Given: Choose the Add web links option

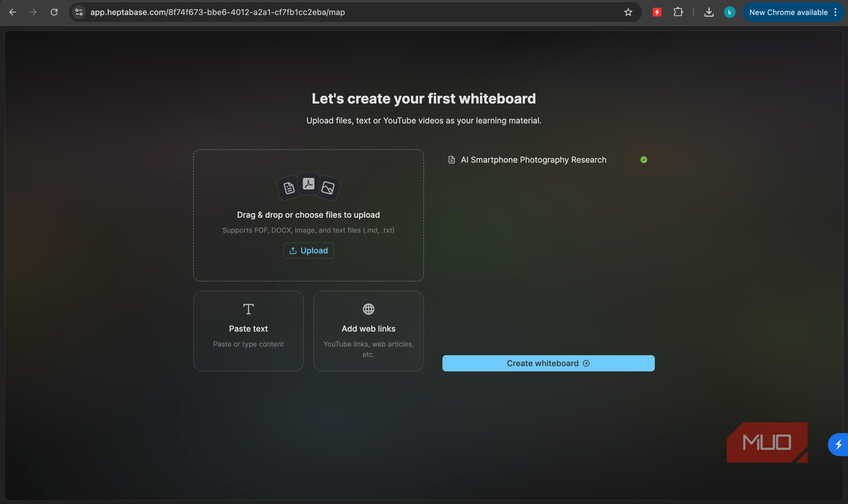Looking at the screenshot, I should (x=368, y=331).
